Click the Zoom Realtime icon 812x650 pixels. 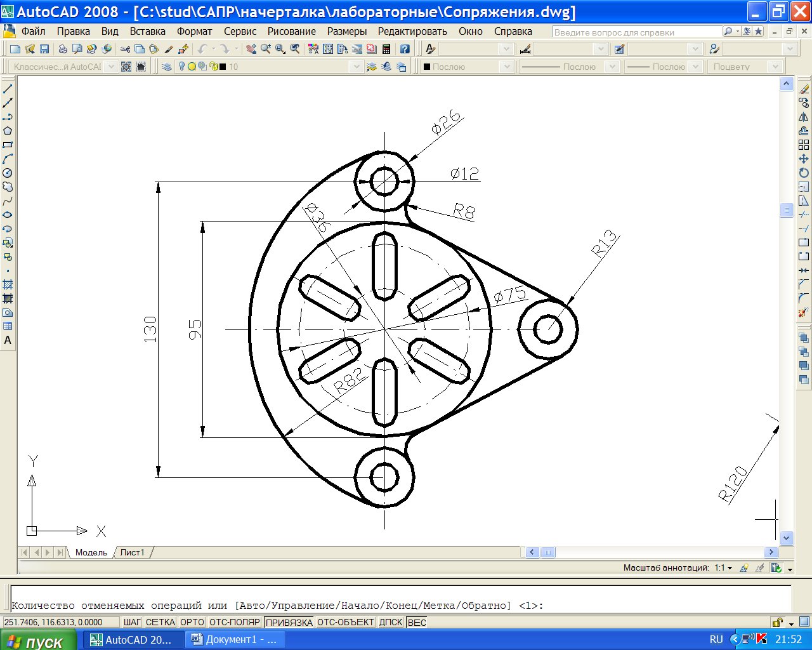tap(265, 49)
